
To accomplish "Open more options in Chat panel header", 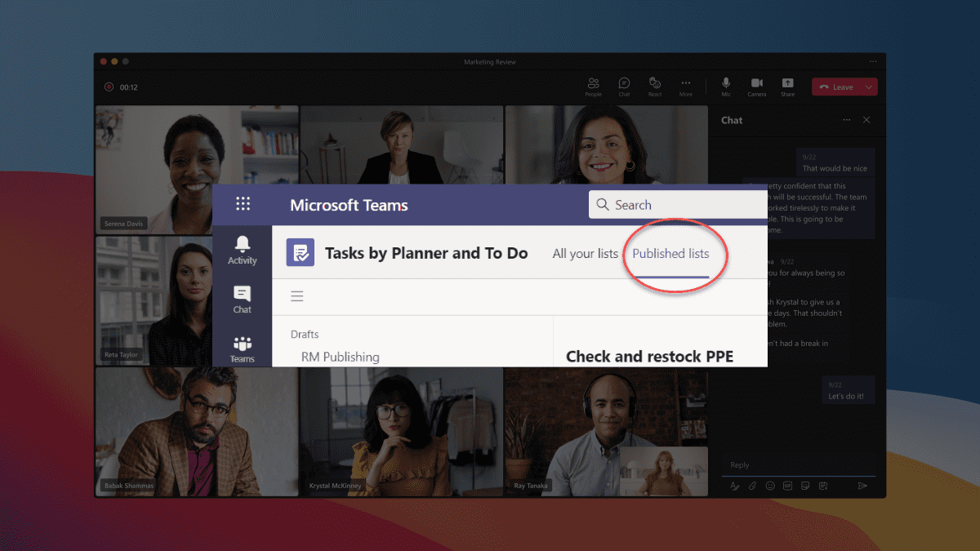I will click(847, 120).
